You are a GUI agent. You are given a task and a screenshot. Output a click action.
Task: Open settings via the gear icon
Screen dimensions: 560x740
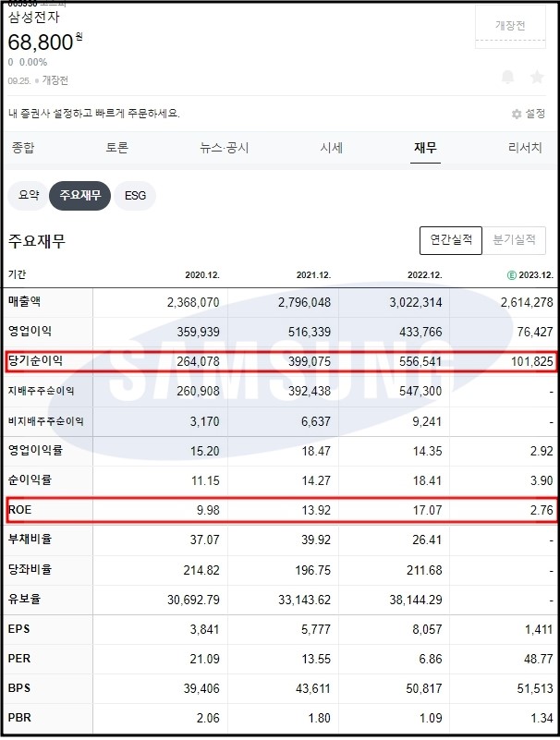click(x=517, y=114)
